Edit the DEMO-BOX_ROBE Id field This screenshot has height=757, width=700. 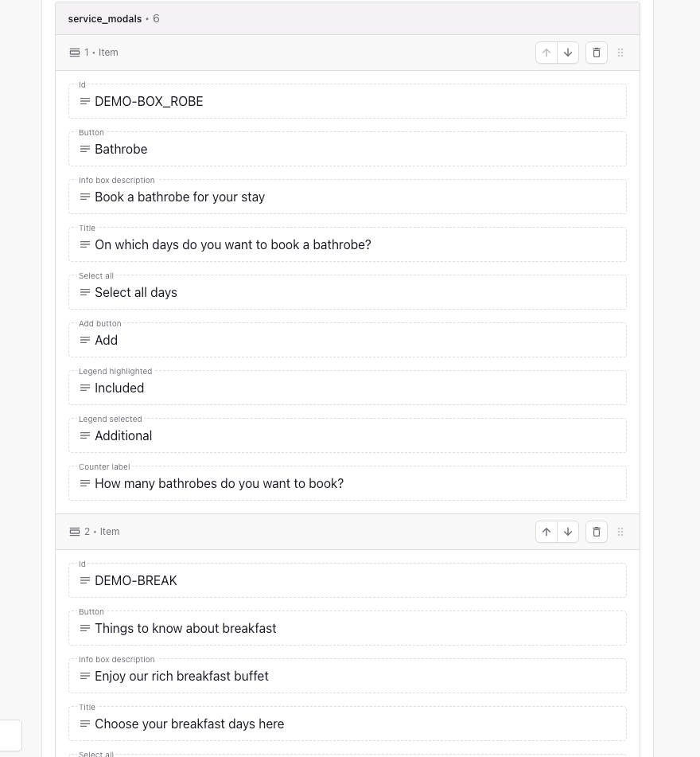pos(348,101)
